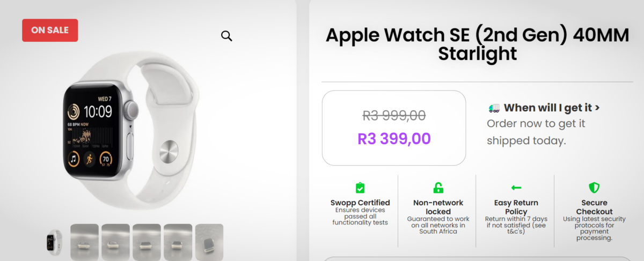Click the R3 399,00 sale price

pyautogui.click(x=394, y=139)
